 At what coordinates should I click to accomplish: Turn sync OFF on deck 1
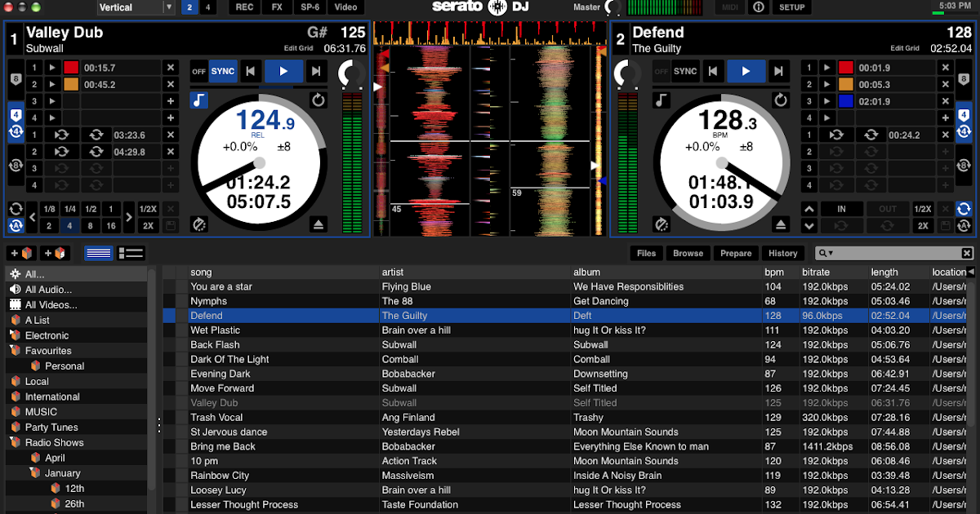198,72
